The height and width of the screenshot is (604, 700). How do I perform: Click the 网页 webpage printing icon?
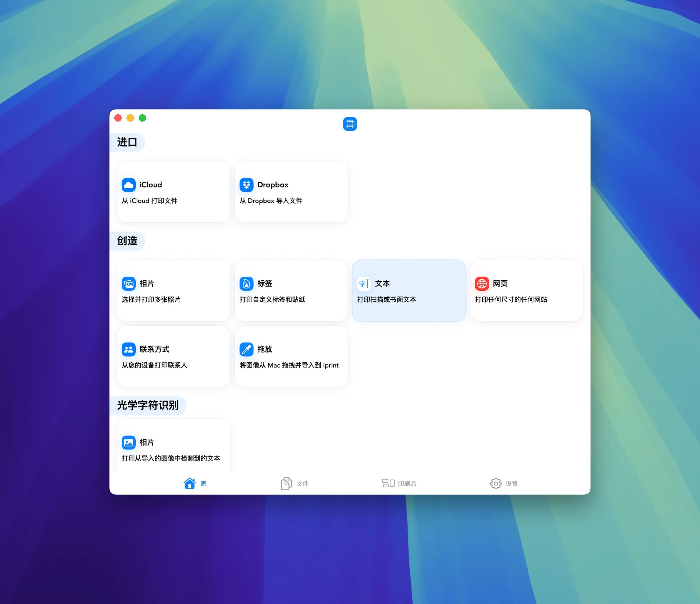click(x=481, y=284)
